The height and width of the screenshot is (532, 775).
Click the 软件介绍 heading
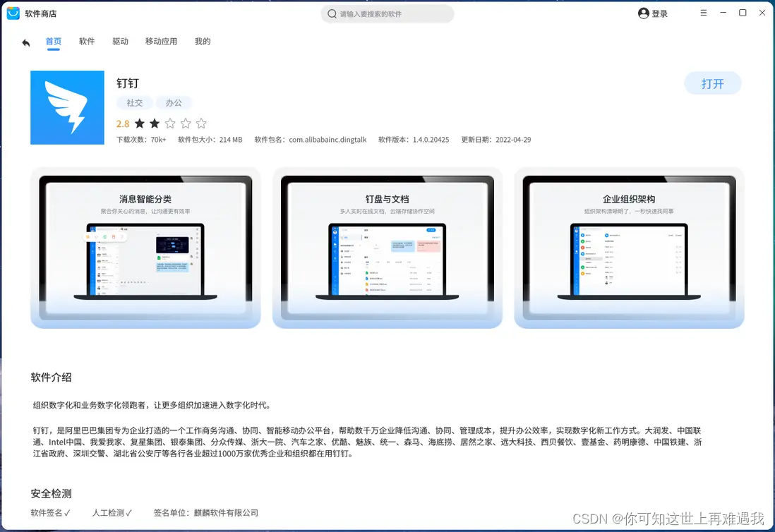(52, 377)
